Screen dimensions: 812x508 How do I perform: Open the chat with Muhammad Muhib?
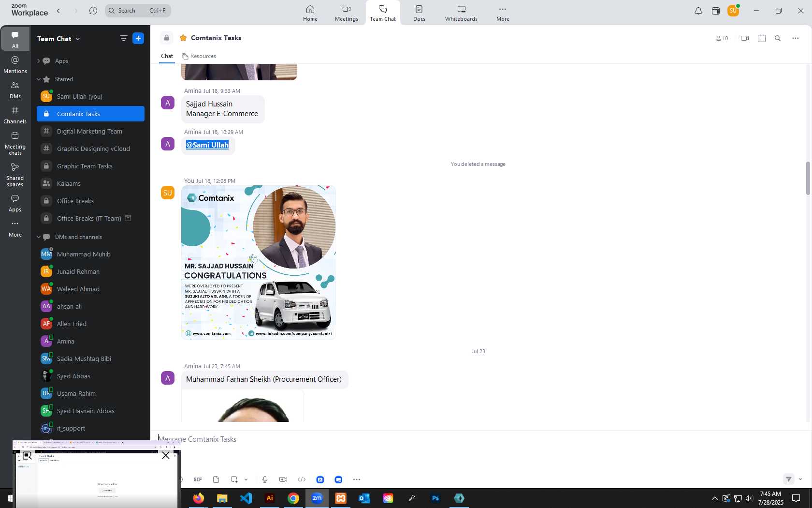click(x=90, y=254)
